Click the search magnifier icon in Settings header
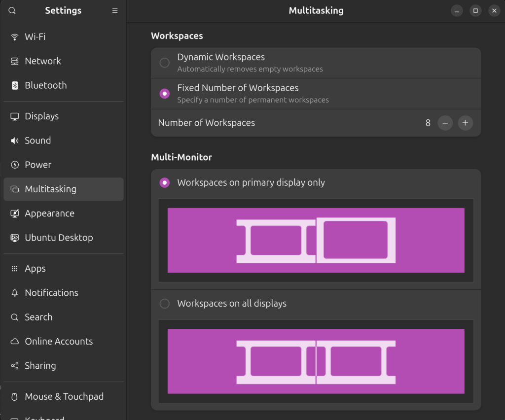Image resolution: width=505 pixels, height=420 pixels. (12, 10)
